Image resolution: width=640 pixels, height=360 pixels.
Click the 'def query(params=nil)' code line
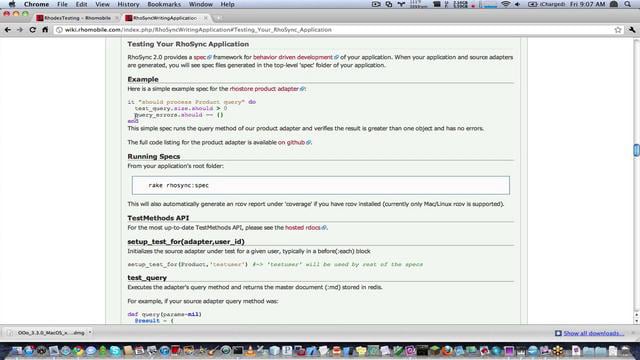click(x=164, y=314)
